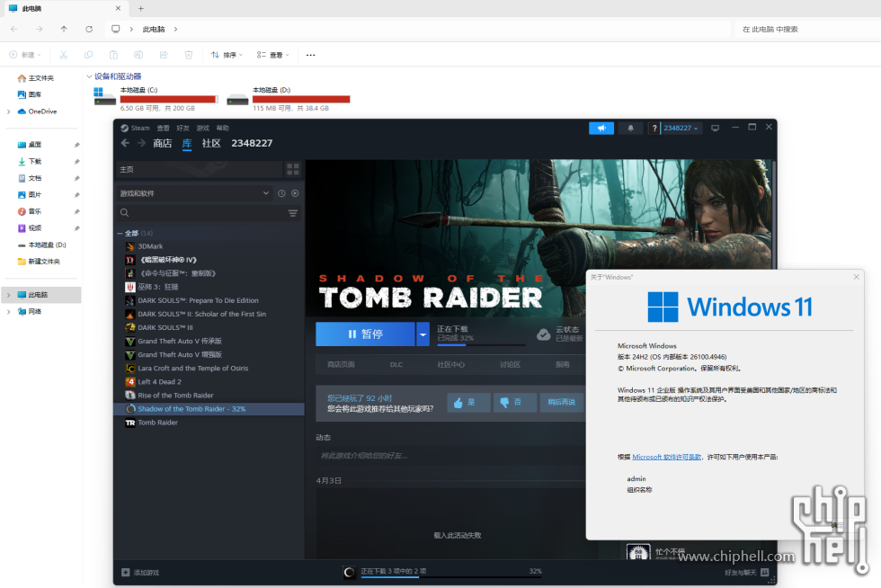Viewport: 881px width, 588px height.
Task: Open the DLC tab for the game
Action: pyautogui.click(x=396, y=365)
